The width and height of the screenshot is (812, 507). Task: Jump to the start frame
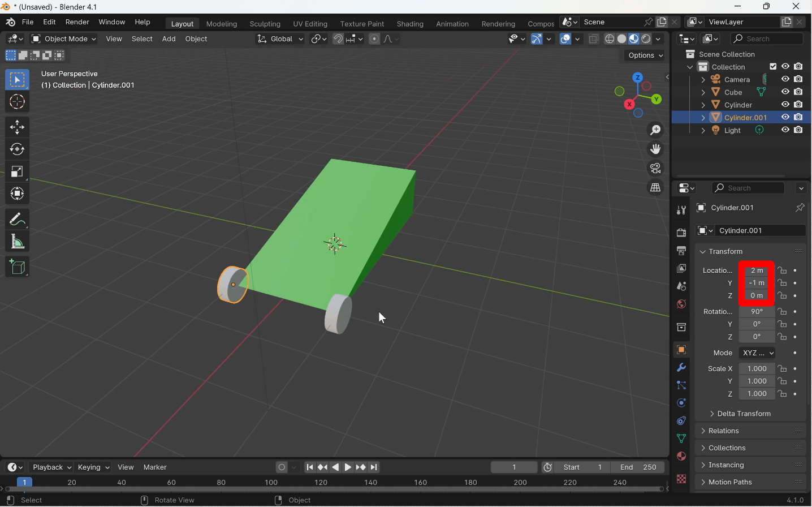pyautogui.click(x=310, y=467)
